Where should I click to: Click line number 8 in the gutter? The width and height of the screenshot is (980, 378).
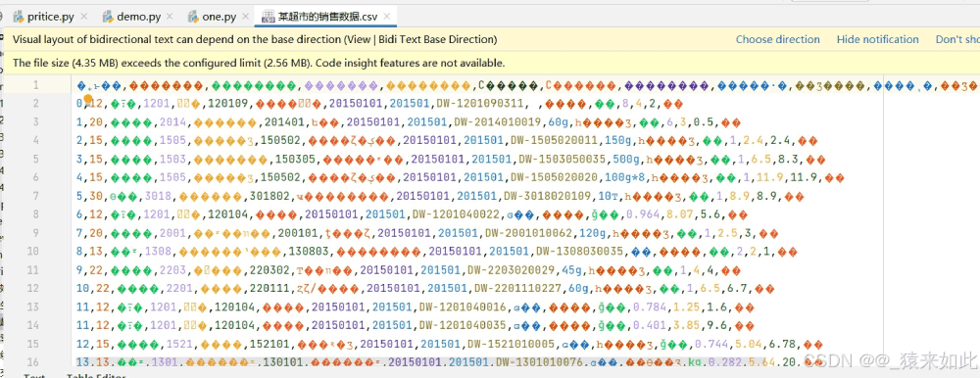click(53, 214)
